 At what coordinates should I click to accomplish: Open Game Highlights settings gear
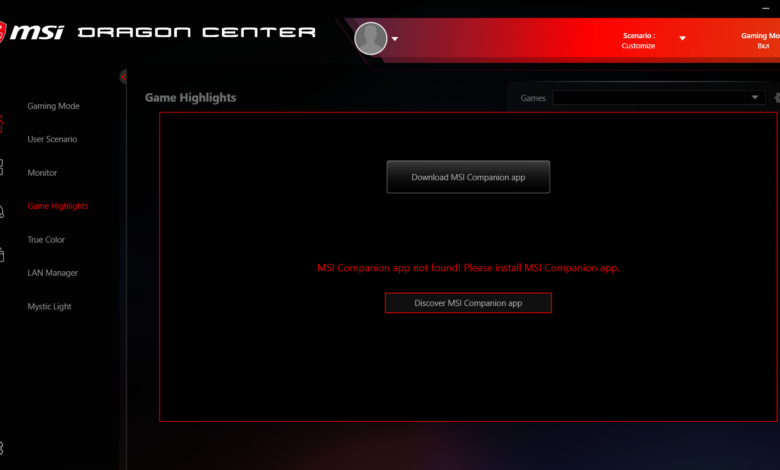(x=777, y=97)
